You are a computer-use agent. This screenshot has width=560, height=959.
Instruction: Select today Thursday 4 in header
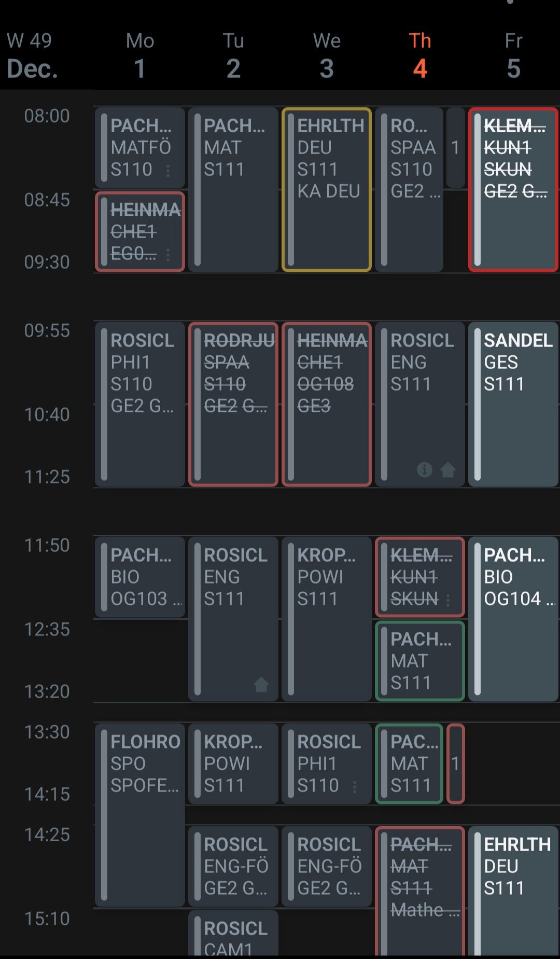420,56
